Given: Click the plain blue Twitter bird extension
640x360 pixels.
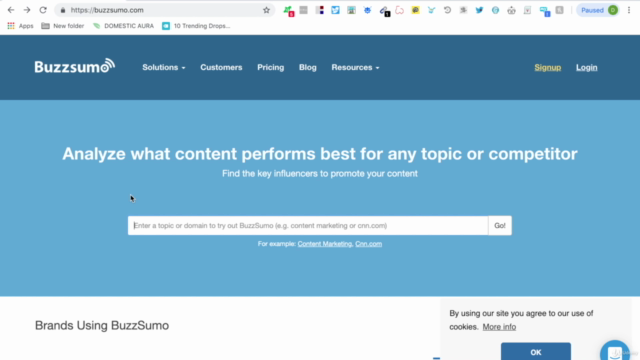Looking at the screenshot, I should coord(479,10).
